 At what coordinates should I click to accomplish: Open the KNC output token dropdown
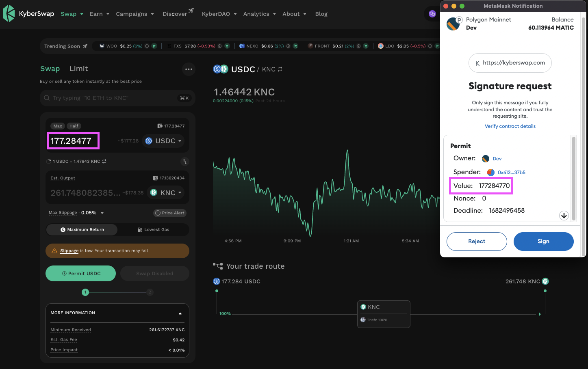coord(166,193)
